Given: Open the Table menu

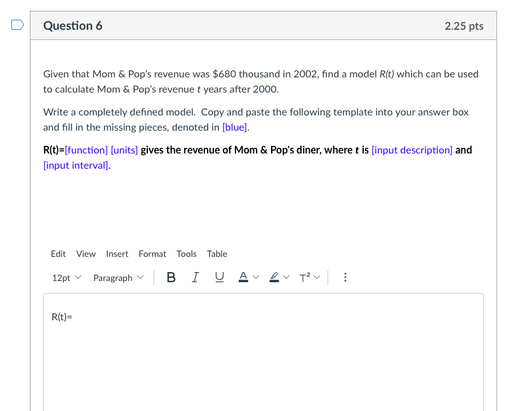Looking at the screenshot, I should [217, 254].
